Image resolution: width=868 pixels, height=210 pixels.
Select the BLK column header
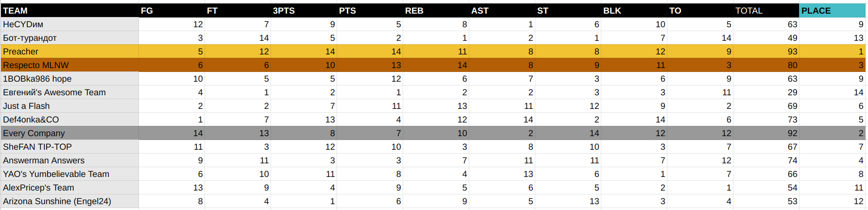coord(634,11)
